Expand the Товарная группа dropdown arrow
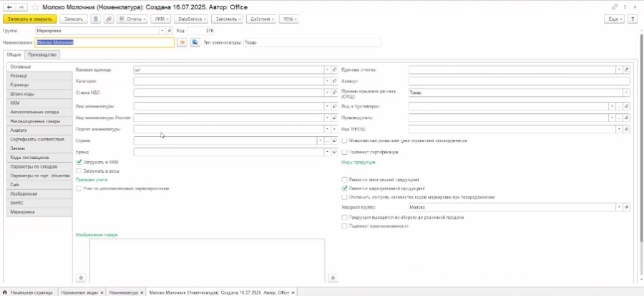This screenshot has width=644, height=296. pos(620,208)
